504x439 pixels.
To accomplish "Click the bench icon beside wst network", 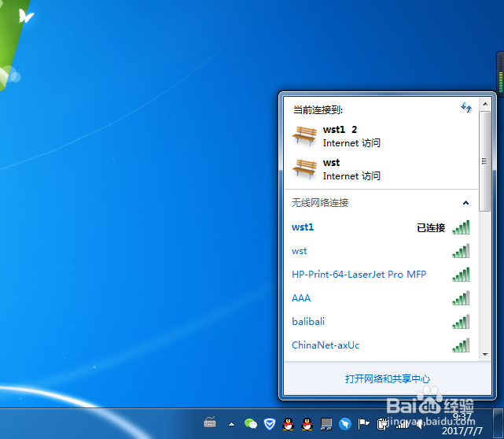I will tap(304, 169).
